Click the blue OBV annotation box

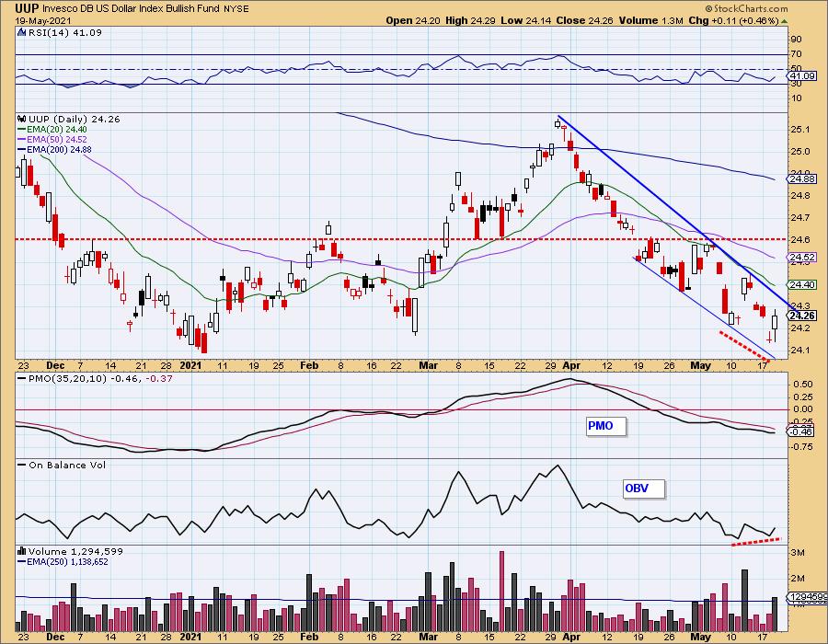click(644, 489)
